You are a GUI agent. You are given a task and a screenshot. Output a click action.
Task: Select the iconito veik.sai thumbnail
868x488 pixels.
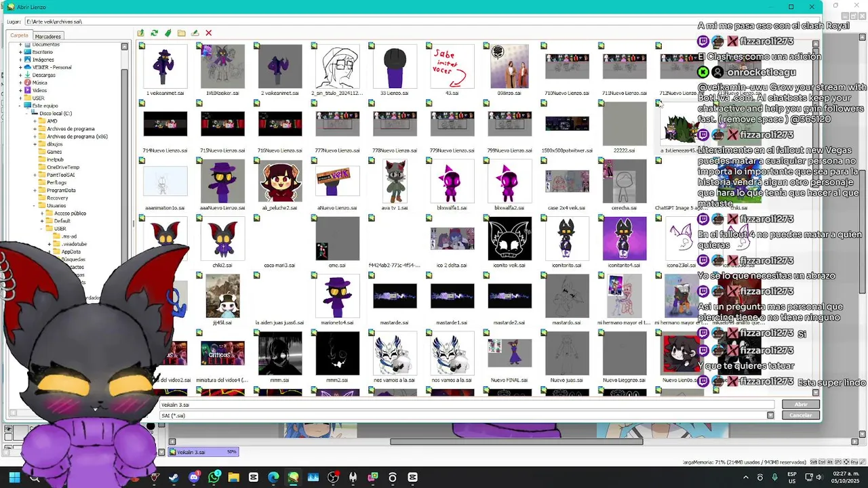coord(509,239)
